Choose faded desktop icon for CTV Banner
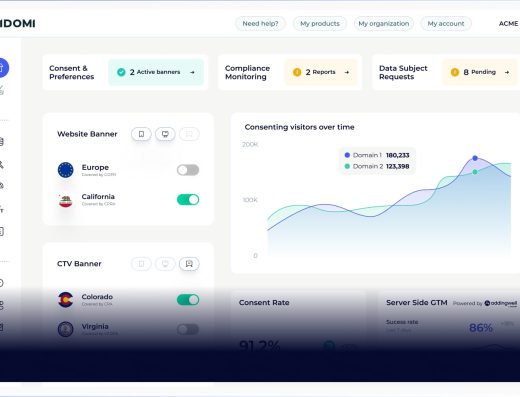Screen dimensions: 520x397 click(165, 264)
